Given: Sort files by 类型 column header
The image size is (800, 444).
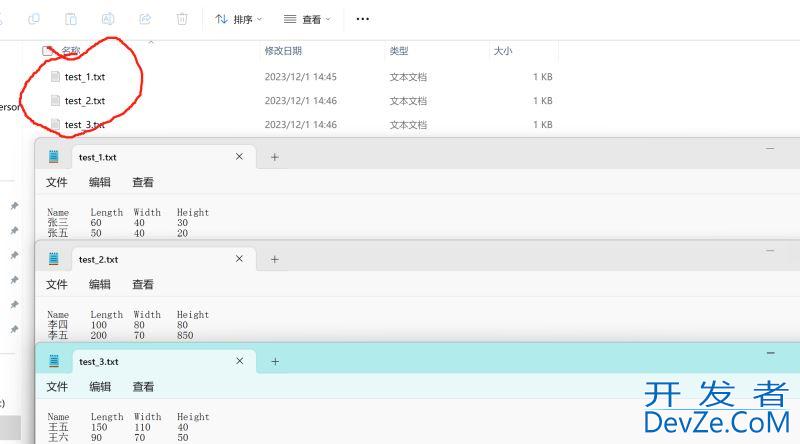Looking at the screenshot, I should tap(399, 51).
